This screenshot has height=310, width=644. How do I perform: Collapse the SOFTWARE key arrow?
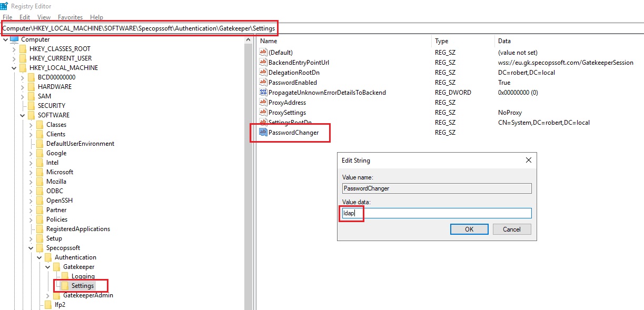[x=22, y=115]
